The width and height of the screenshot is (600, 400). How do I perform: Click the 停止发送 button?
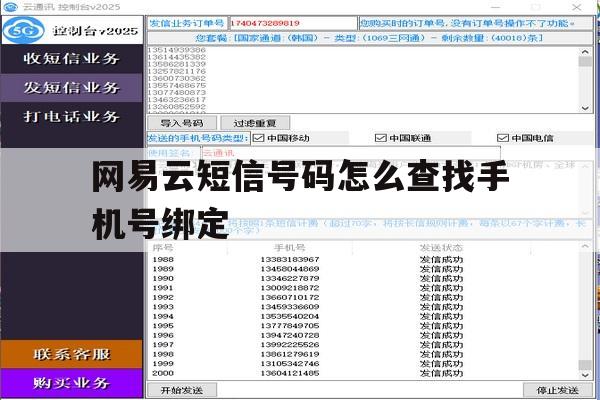pos(558,390)
